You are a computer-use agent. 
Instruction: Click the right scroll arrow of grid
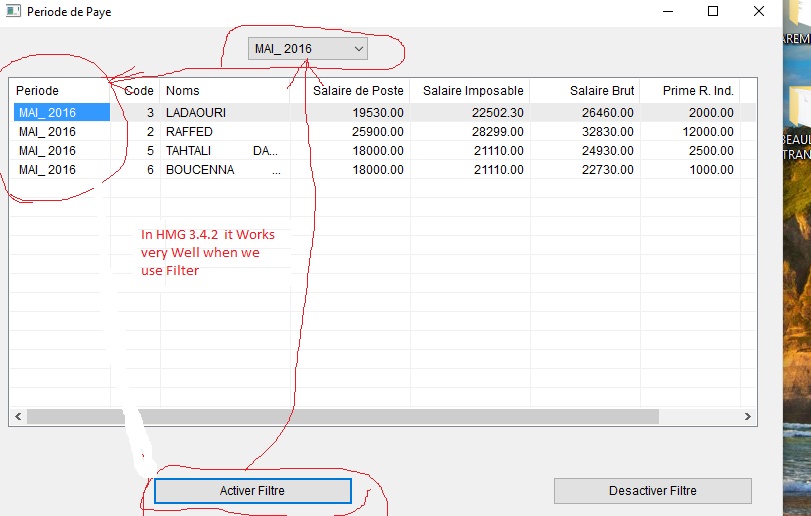[x=747, y=417]
